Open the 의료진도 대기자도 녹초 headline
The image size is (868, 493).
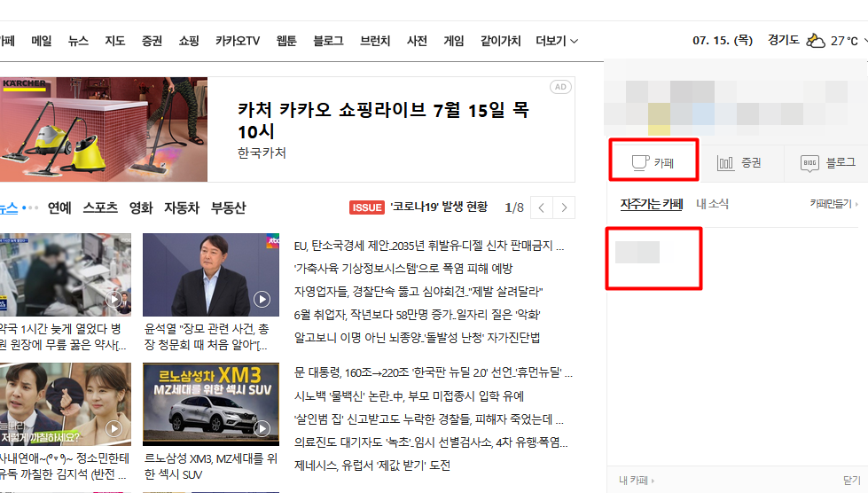pos(431,442)
